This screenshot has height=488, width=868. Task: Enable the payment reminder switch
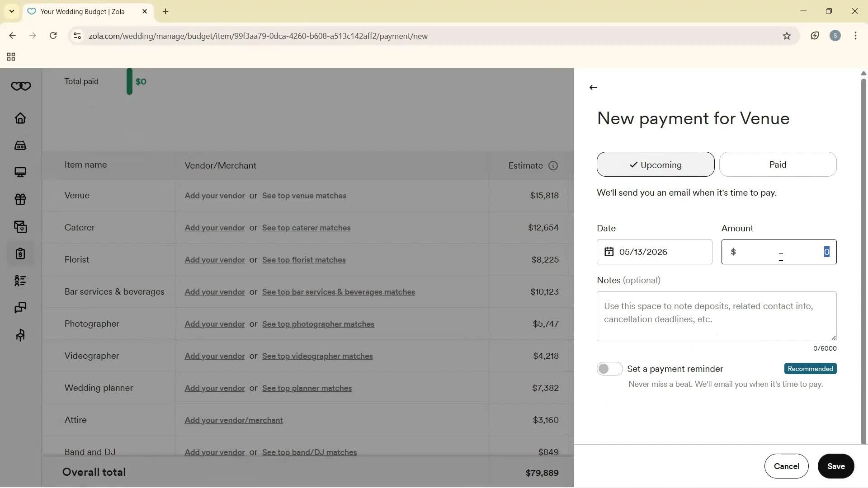609,369
